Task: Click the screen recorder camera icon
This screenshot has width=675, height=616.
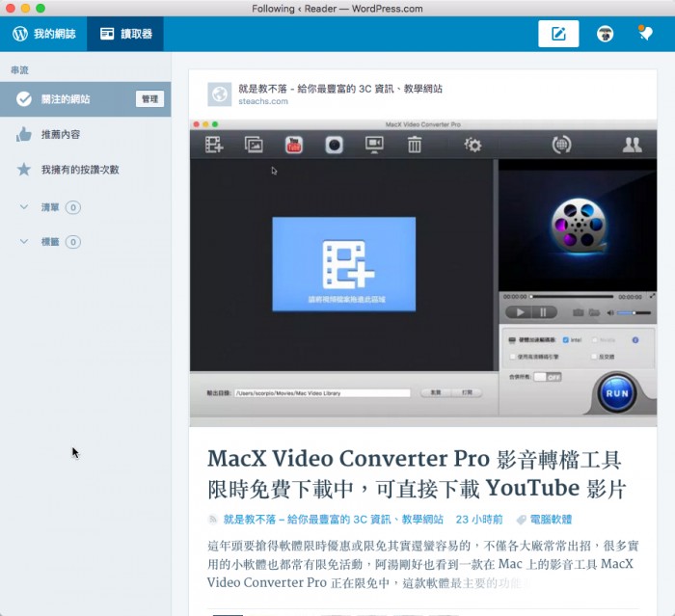Action: pyautogui.click(x=334, y=145)
